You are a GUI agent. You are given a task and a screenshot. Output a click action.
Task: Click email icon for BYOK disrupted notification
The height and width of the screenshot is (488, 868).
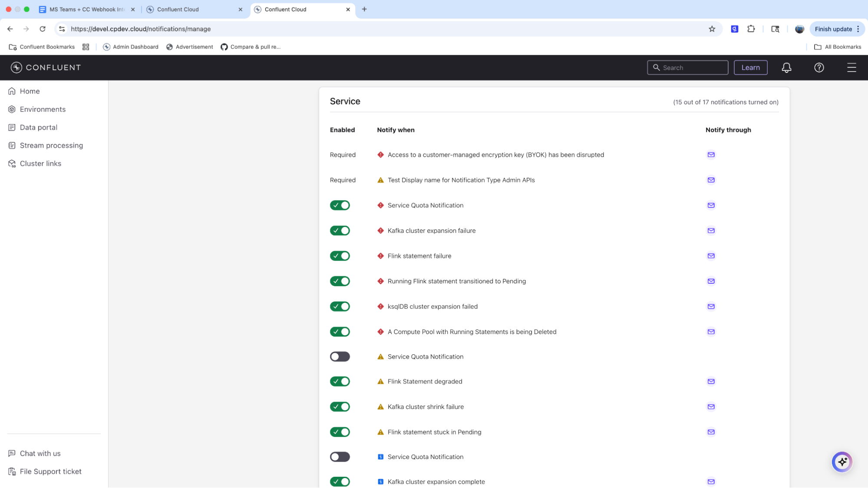711,155
